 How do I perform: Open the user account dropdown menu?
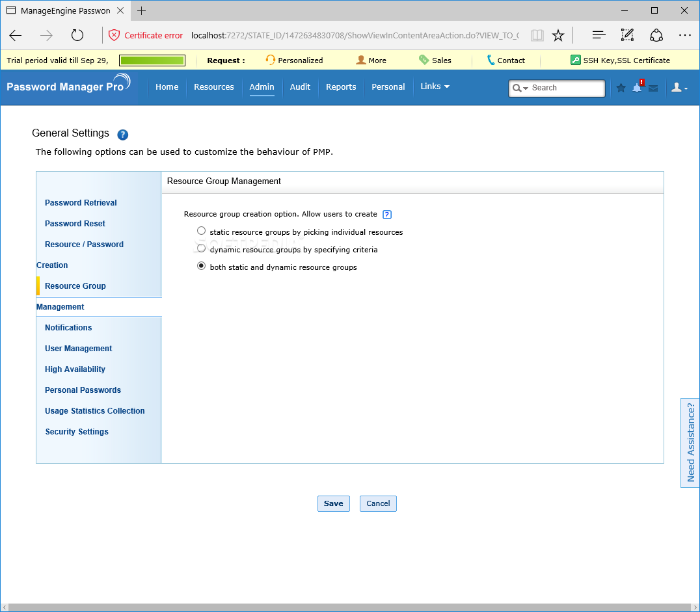(679, 88)
